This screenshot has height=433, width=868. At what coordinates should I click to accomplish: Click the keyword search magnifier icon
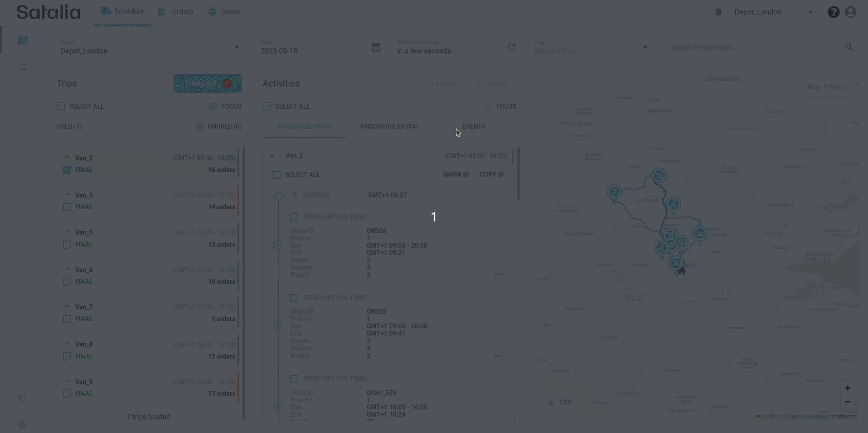849,47
